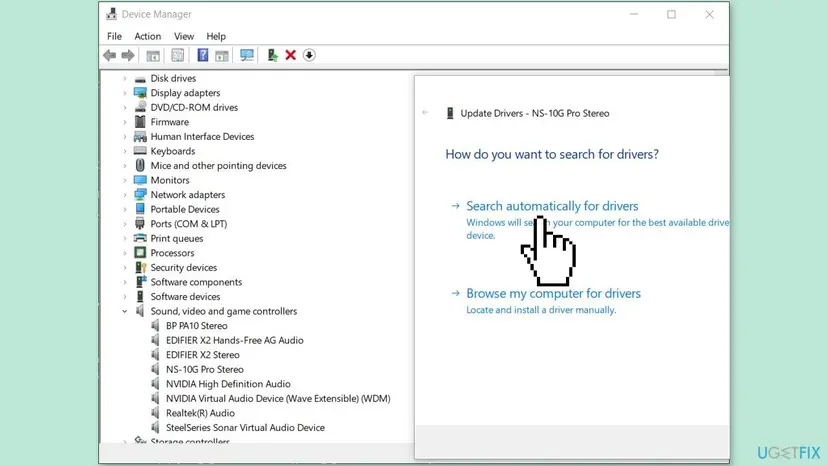The height and width of the screenshot is (466, 828).
Task: Go back in Update Drivers dialog
Action: 426,113
